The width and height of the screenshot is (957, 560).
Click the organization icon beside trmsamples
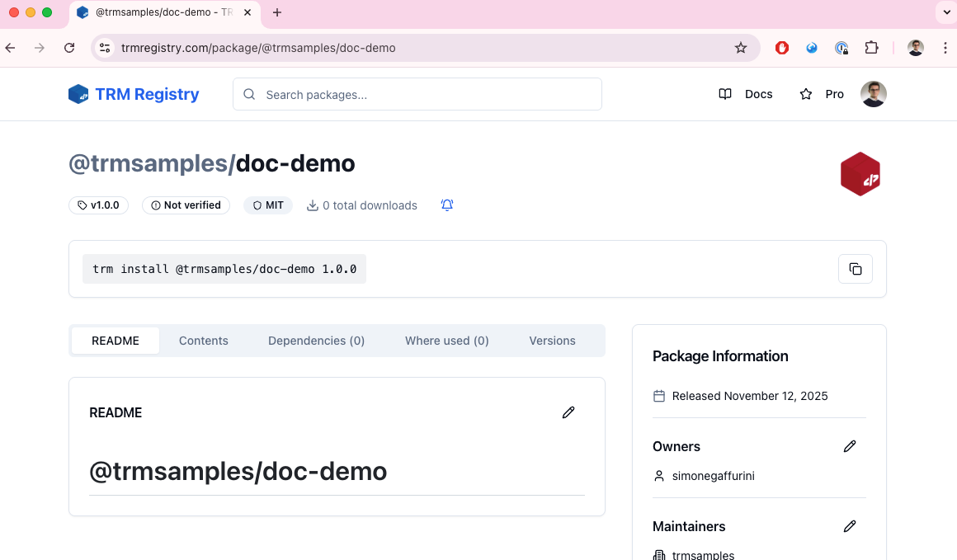[659, 555]
